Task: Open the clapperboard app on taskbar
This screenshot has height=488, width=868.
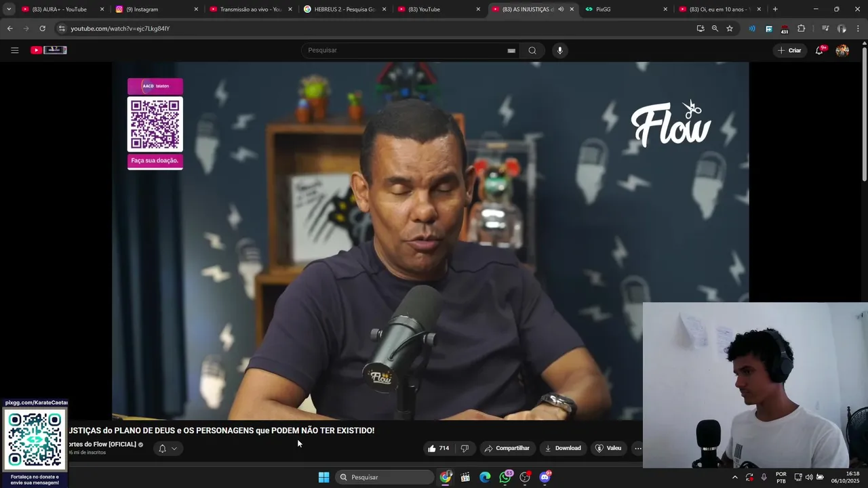Action: click(x=465, y=477)
